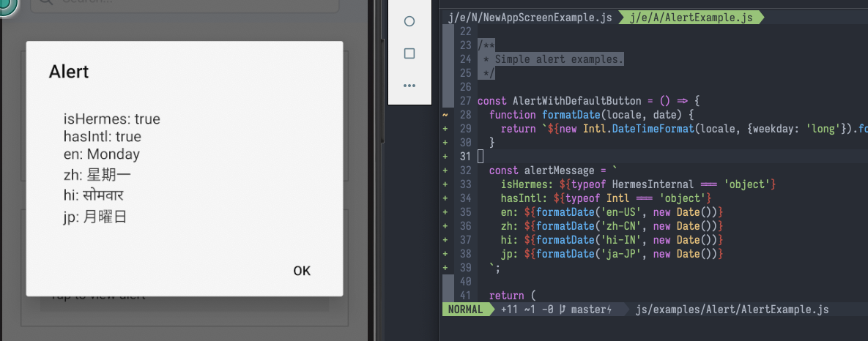Viewport: 868px width, 341px height.
Task: Click the js/examples/Alert/AlertExample.js path in statusline
Action: (x=732, y=310)
